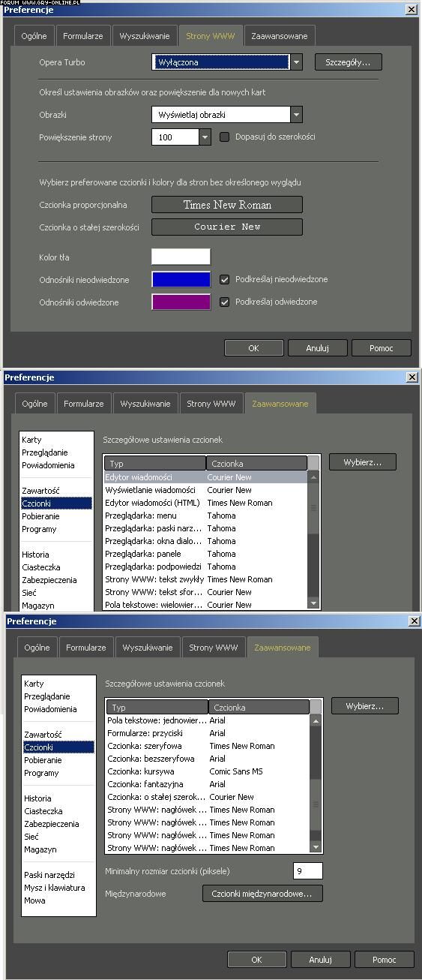Uncheck Podkreślaj odwiedzone checkbox
This screenshot has width=422, height=980.
click(224, 302)
